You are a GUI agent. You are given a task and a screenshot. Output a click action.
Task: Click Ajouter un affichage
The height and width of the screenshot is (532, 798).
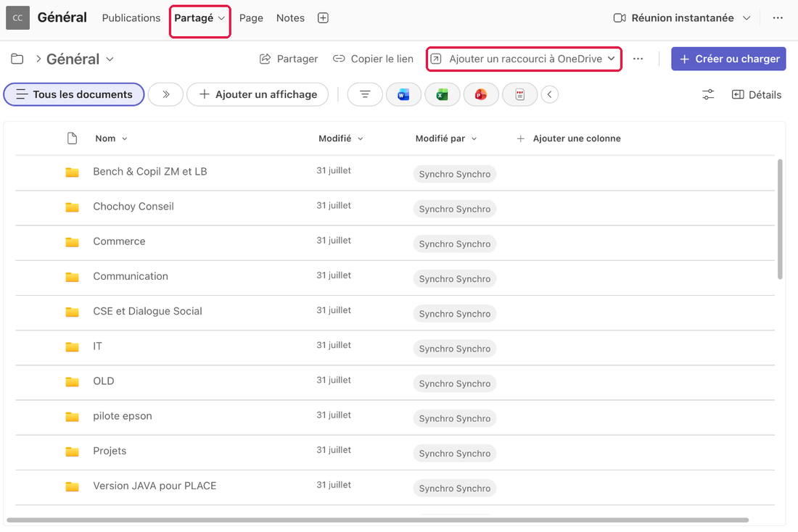coord(258,95)
